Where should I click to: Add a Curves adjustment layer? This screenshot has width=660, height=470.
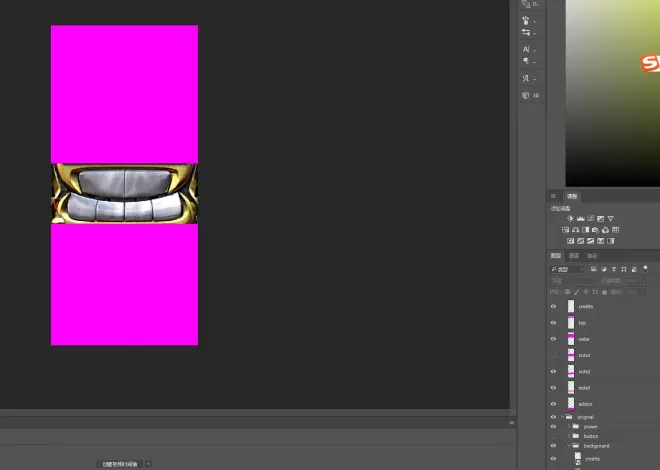(x=591, y=218)
